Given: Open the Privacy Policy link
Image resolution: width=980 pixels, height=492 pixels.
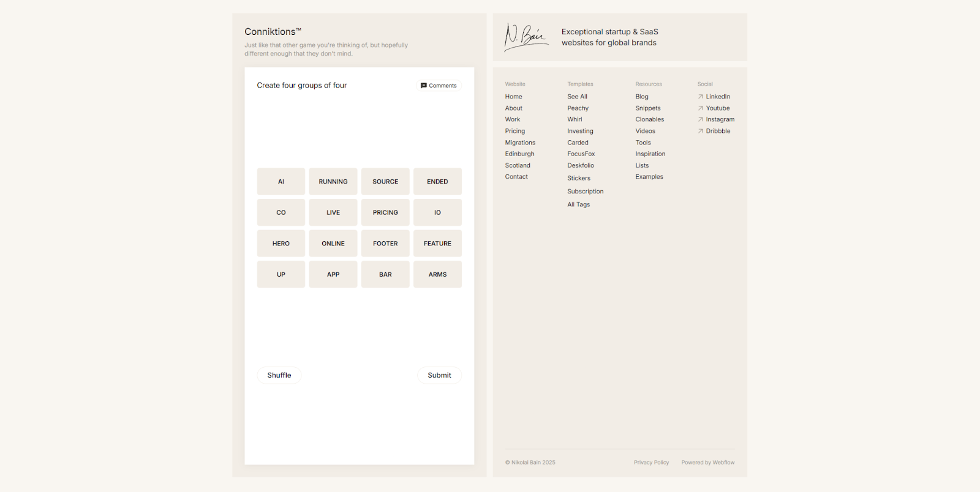Looking at the screenshot, I should pos(651,463).
